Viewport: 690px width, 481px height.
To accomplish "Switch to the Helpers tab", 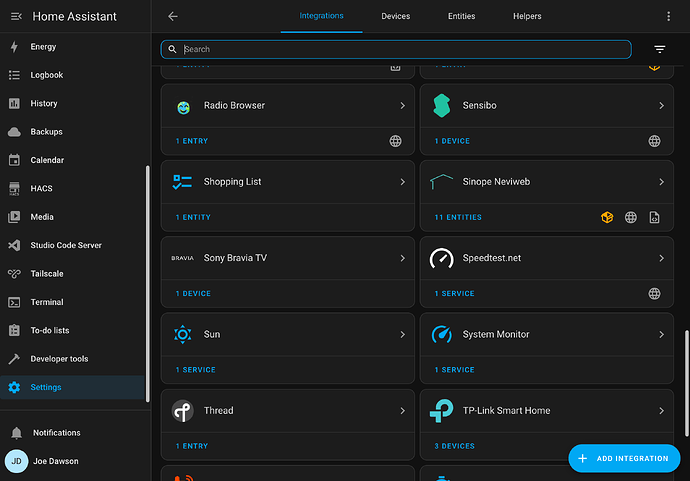I will 527,16.
